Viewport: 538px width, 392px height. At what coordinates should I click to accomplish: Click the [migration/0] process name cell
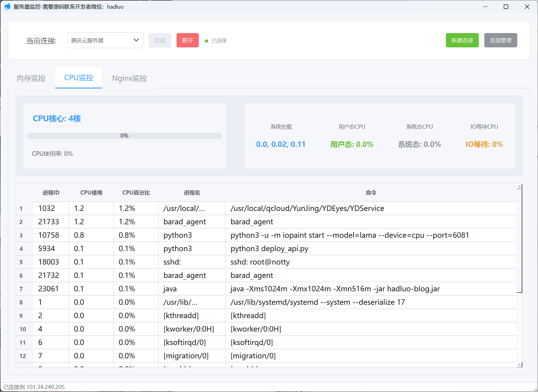click(192, 356)
